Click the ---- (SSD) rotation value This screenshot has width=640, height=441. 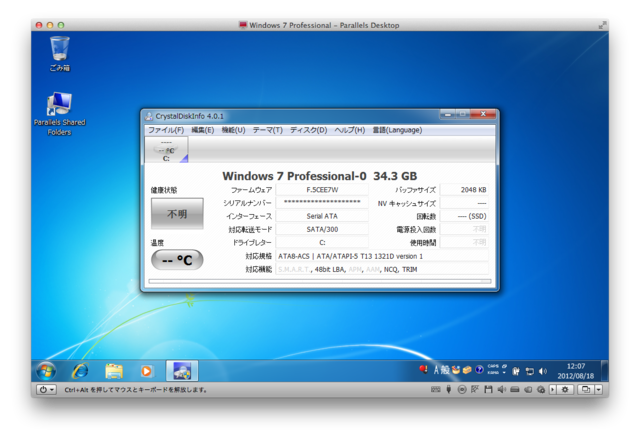pos(464,216)
